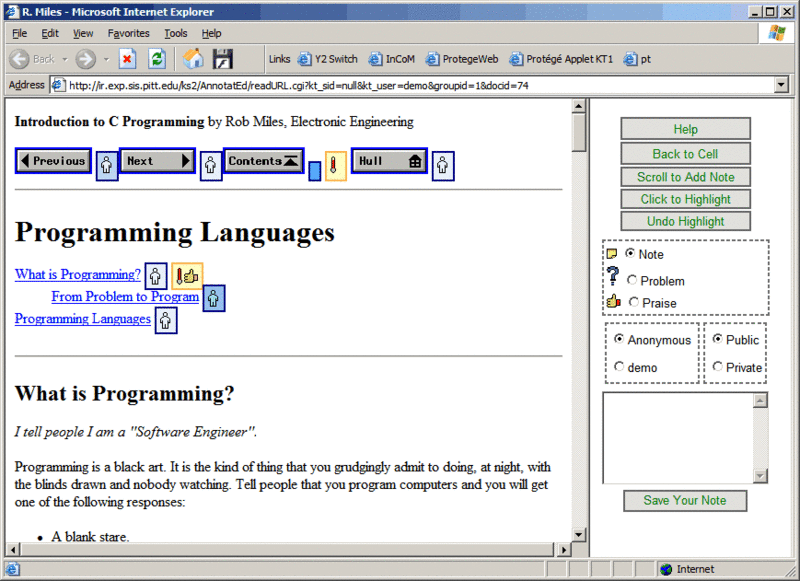Screen dimensions: 800x581
Task: Open the File menu
Action: coord(19,33)
